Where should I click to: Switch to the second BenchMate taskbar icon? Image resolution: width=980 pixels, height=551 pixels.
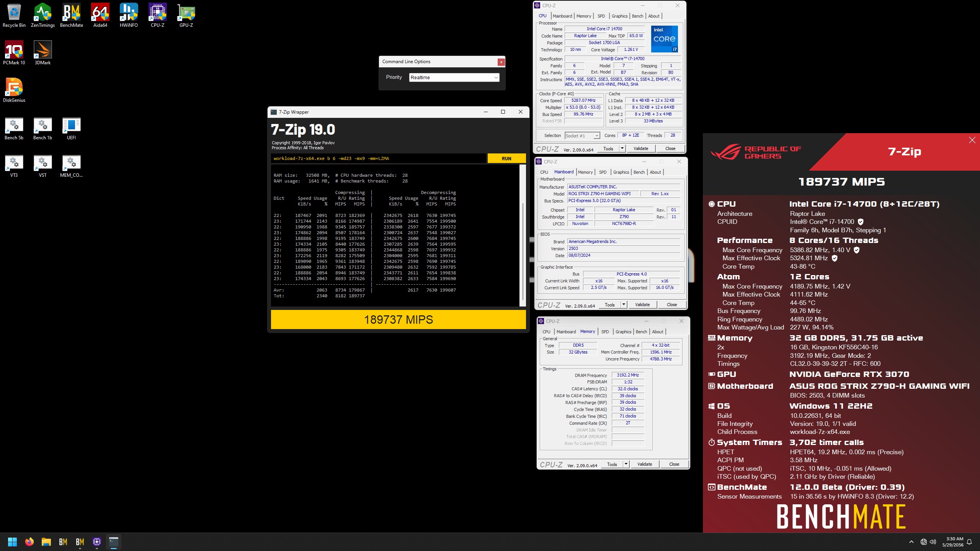80,542
